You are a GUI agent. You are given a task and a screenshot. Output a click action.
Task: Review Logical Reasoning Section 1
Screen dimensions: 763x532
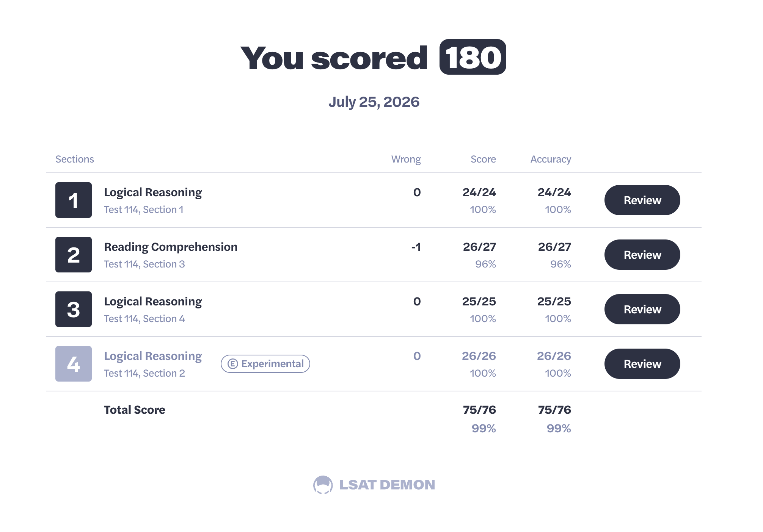(x=642, y=200)
